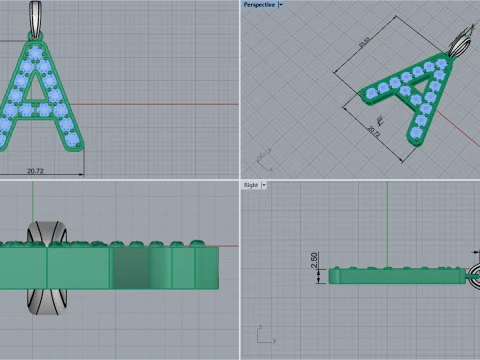This screenshot has height=360, width=480.
Task: Select the long dimension text in Perspective view
Action: (364, 43)
